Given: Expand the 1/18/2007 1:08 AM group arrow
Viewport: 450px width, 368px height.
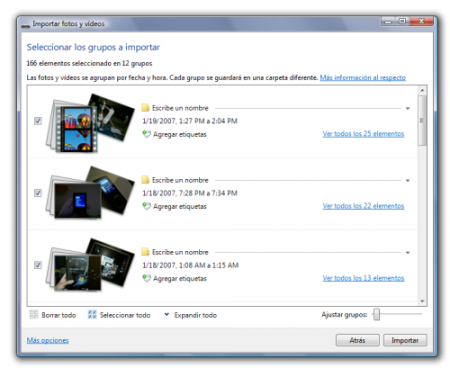Looking at the screenshot, I should (x=408, y=253).
